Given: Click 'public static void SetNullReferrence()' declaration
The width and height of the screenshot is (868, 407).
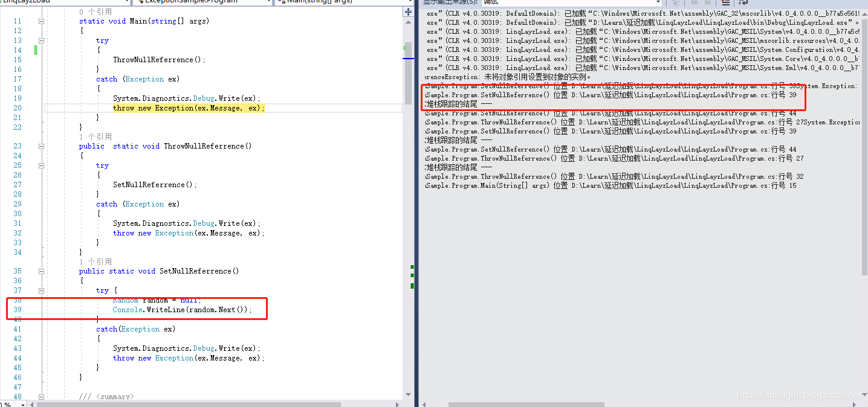Looking at the screenshot, I should [159, 271].
